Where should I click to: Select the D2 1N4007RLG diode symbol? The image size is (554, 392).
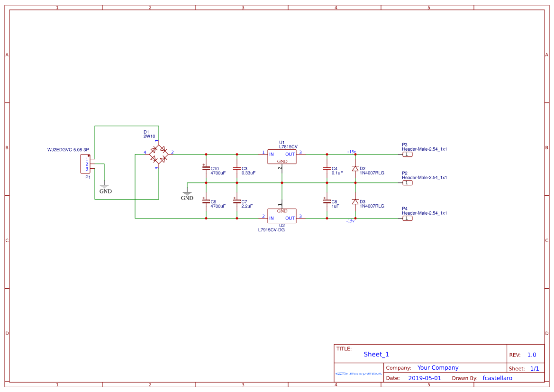355,168
